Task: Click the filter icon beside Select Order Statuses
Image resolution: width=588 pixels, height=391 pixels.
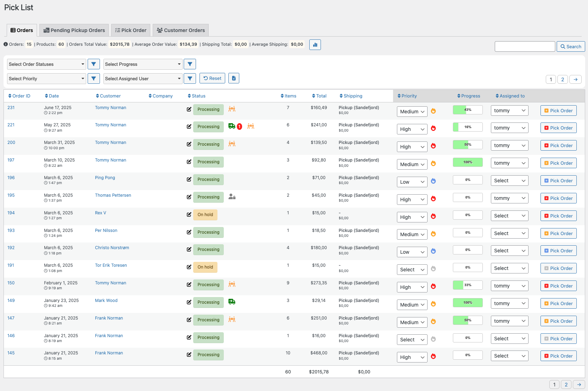Action: point(94,64)
